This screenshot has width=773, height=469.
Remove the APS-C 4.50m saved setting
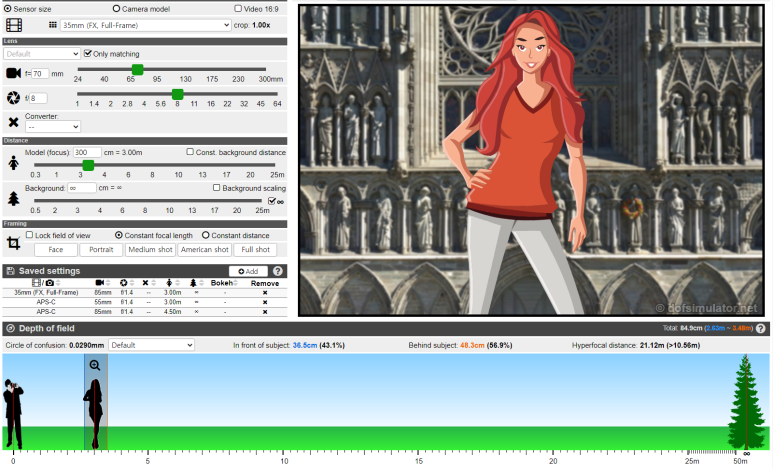point(265,312)
